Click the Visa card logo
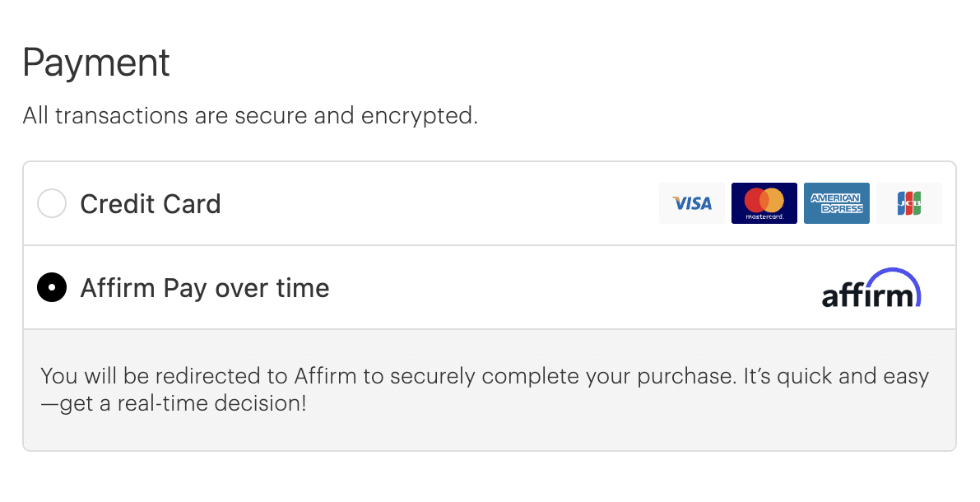Viewport: 980px width, 502px height. tap(692, 203)
